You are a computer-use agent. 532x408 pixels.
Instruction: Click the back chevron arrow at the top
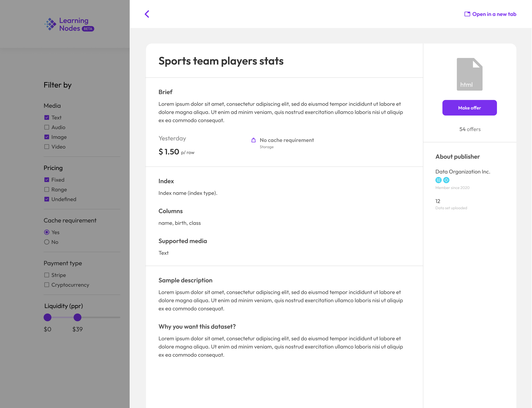(x=147, y=14)
